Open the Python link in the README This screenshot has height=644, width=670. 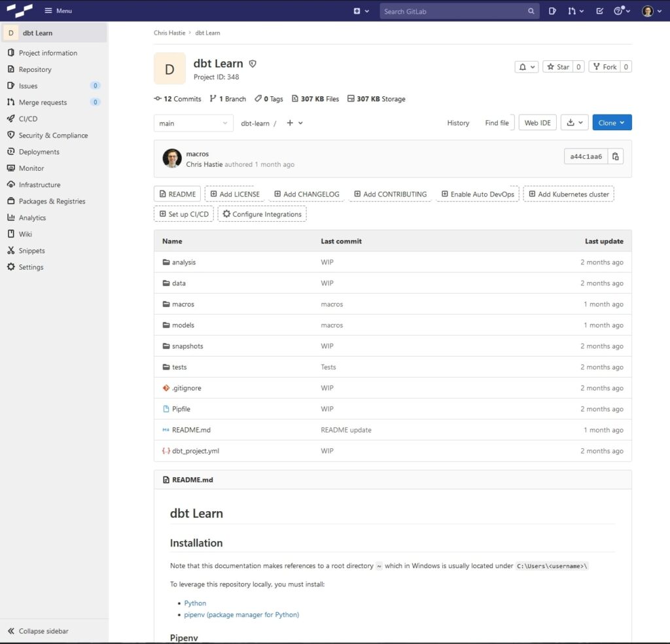(x=194, y=603)
